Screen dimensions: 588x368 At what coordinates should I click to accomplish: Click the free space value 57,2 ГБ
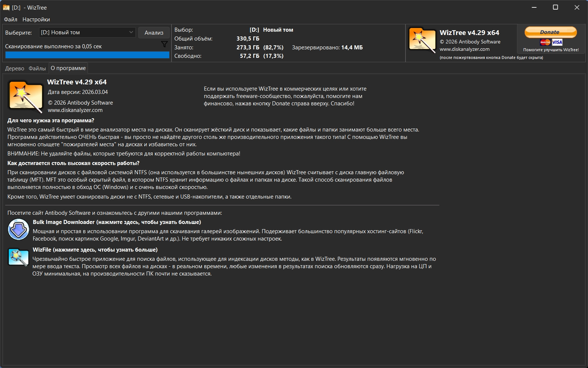click(x=249, y=56)
